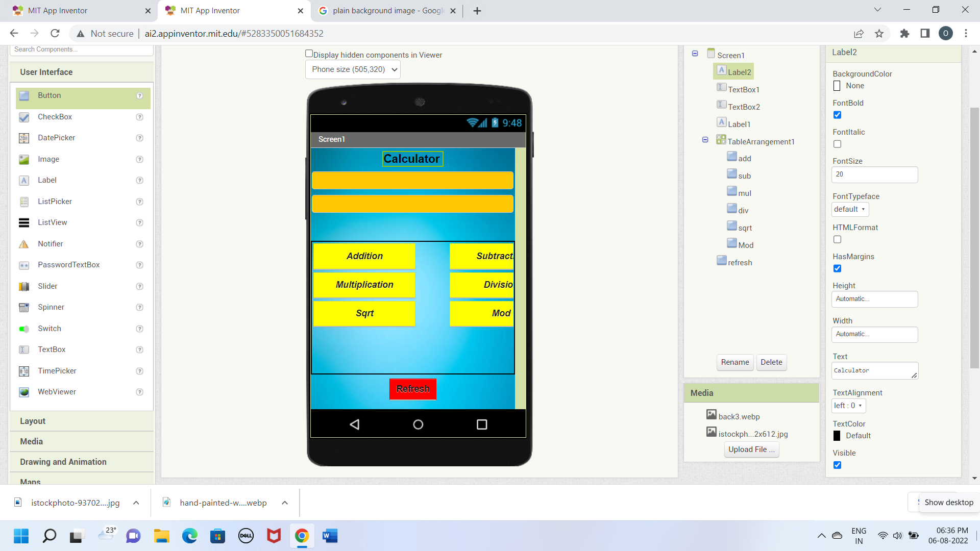Click the red Refresh button in viewer
Screen dimensions: 980x551
coord(413,389)
